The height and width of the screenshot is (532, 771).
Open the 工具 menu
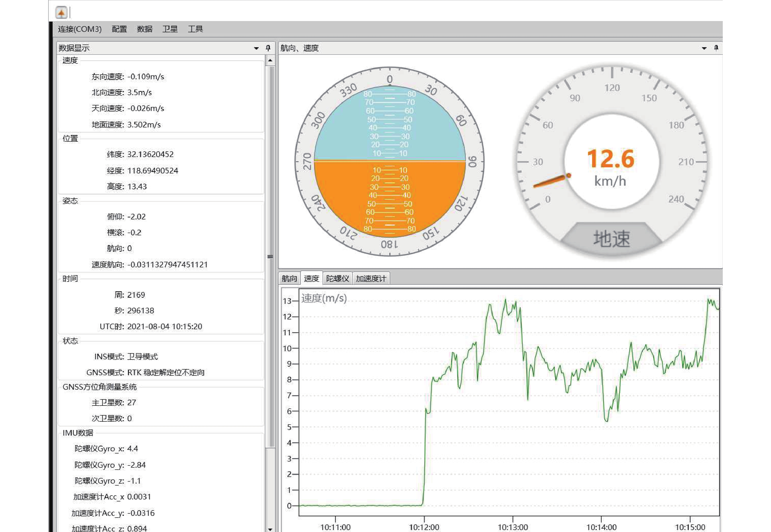click(x=195, y=29)
